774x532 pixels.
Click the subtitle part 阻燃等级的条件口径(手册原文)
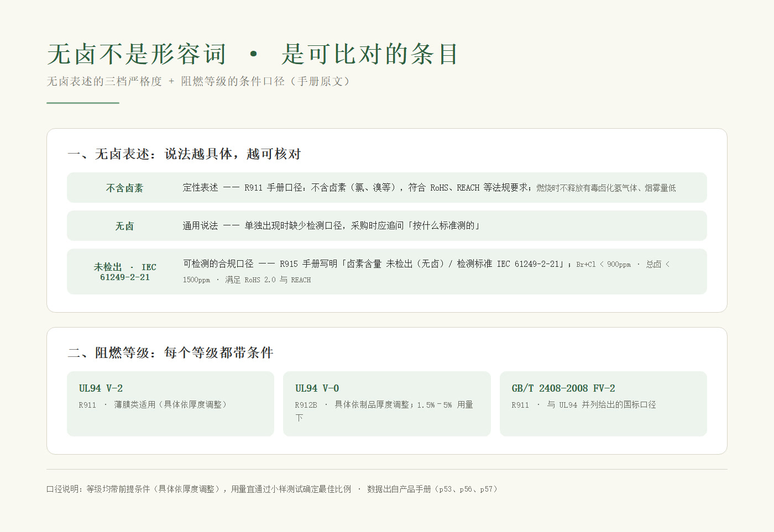[268, 81]
